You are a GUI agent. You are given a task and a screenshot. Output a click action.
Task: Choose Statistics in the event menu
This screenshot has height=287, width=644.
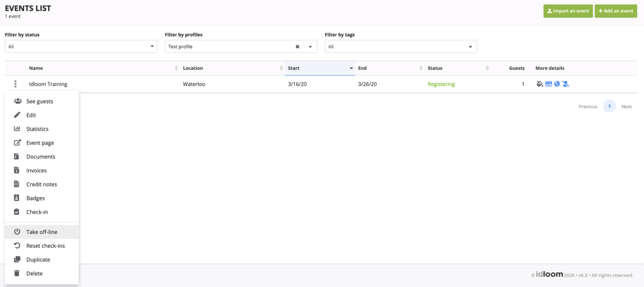[x=37, y=129]
